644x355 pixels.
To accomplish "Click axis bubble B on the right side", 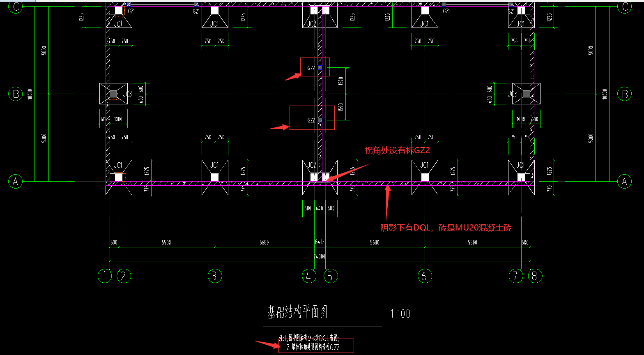I will [x=625, y=94].
